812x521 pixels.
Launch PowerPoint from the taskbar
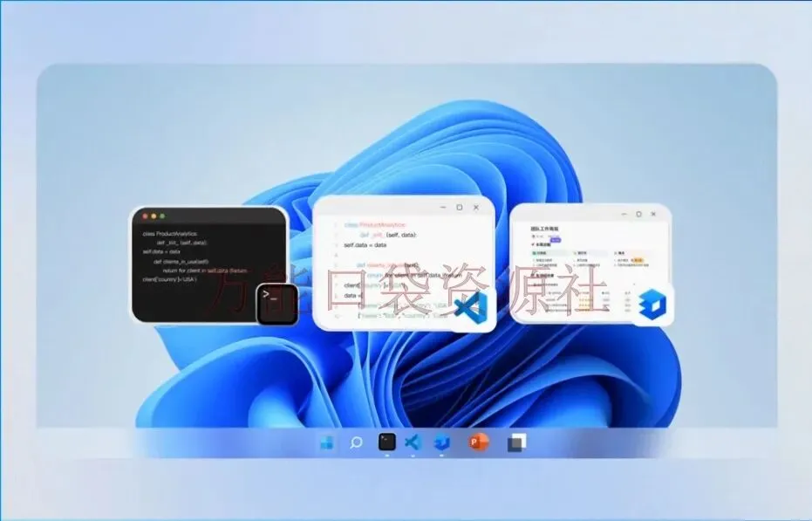point(479,442)
